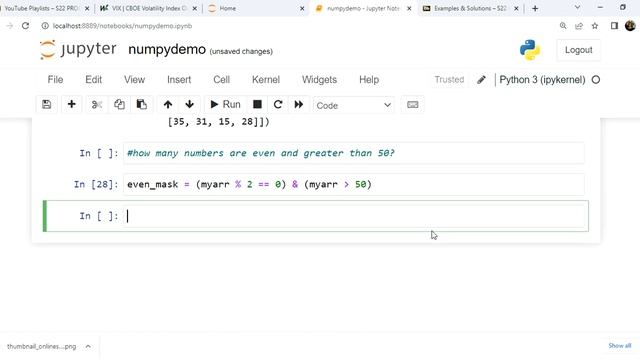Open a new browser tab
The width and height of the screenshot is (640, 360).
point(535,8)
